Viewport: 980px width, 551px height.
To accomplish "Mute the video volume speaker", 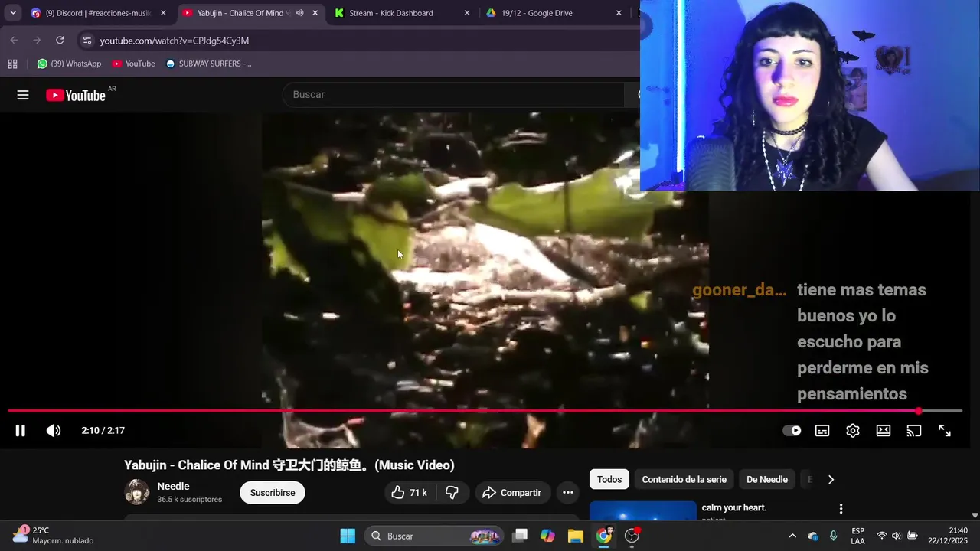I will coord(54,431).
